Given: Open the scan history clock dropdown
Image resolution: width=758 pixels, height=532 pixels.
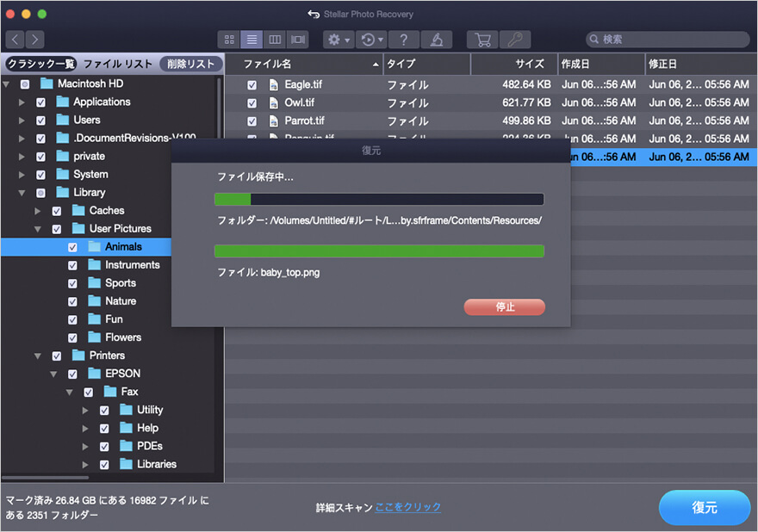Looking at the screenshot, I should pos(372,40).
